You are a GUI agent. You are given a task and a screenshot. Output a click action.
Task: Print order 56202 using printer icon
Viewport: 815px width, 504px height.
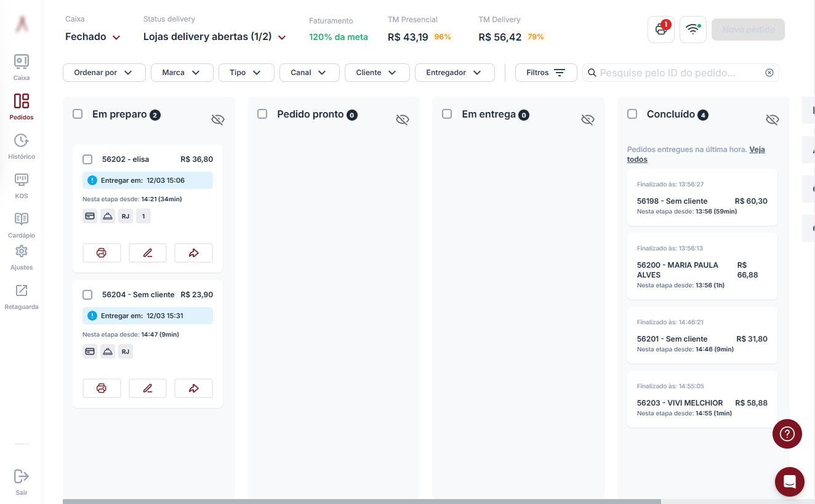[102, 253]
